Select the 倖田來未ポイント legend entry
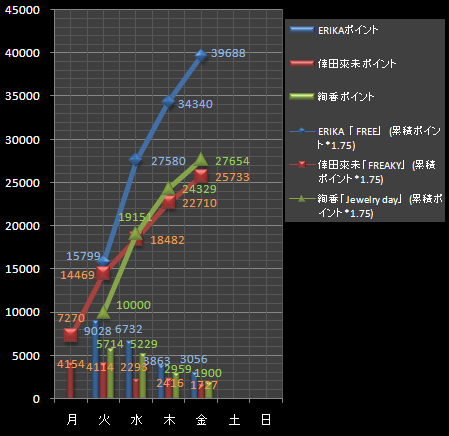Viewport: 449px width, 436px height. click(343, 63)
